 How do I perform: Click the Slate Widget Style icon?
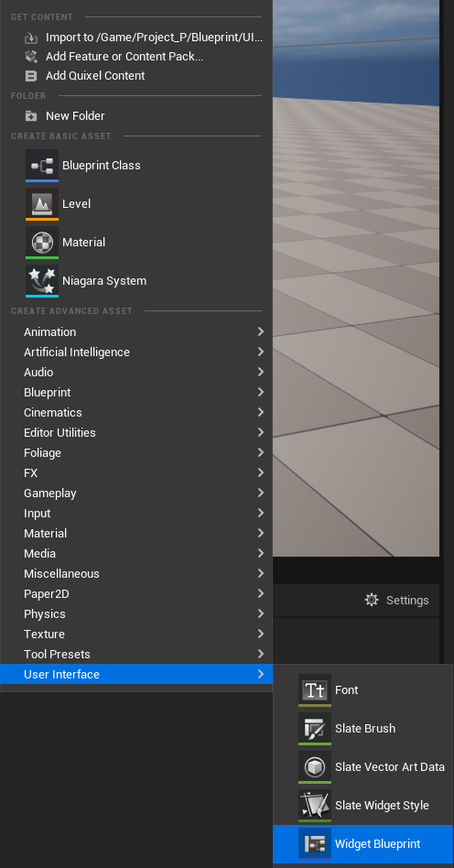click(315, 806)
